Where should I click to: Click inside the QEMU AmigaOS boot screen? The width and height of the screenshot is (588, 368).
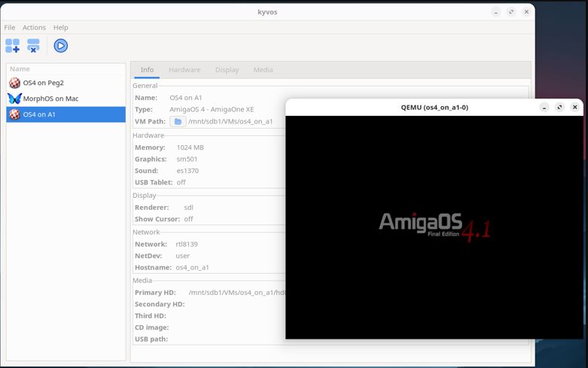point(434,226)
